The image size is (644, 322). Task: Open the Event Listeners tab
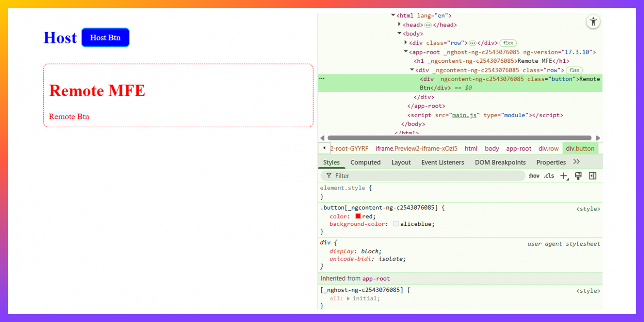point(443,162)
